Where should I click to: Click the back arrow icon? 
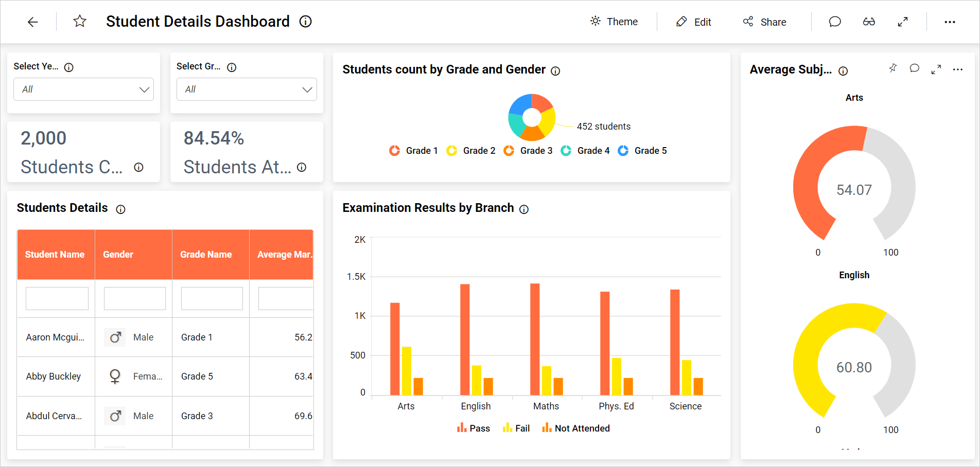tap(33, 22)
